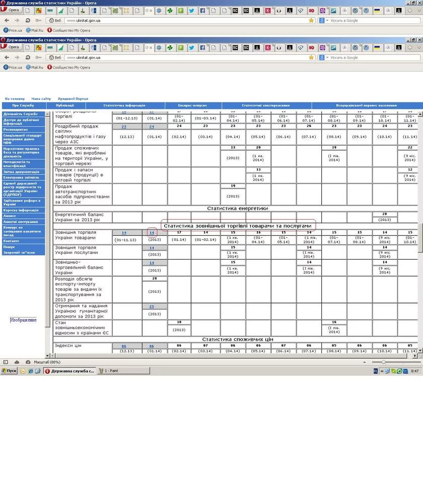Open Всеукраїнський перепис населення tab
Screen dimensions: 423x504
point(367,105)
